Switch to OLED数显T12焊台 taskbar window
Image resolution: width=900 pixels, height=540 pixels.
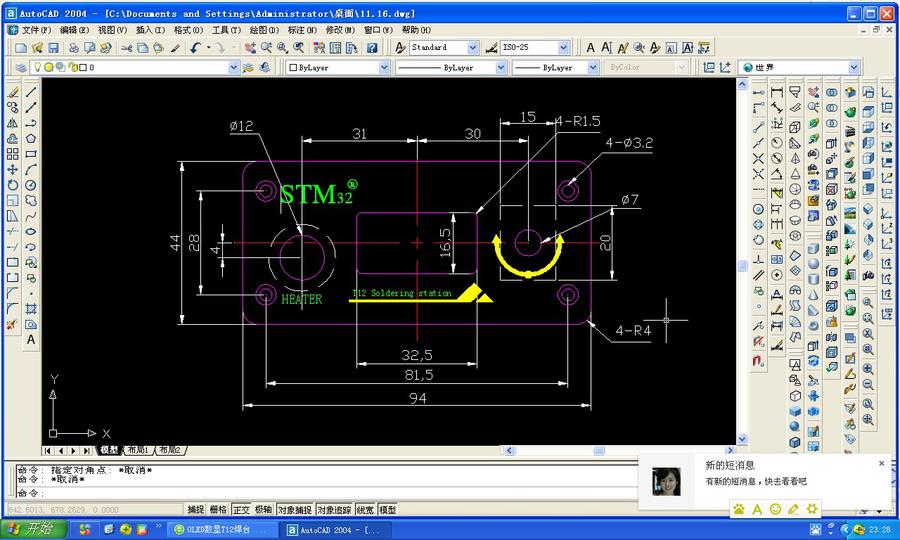223,530
